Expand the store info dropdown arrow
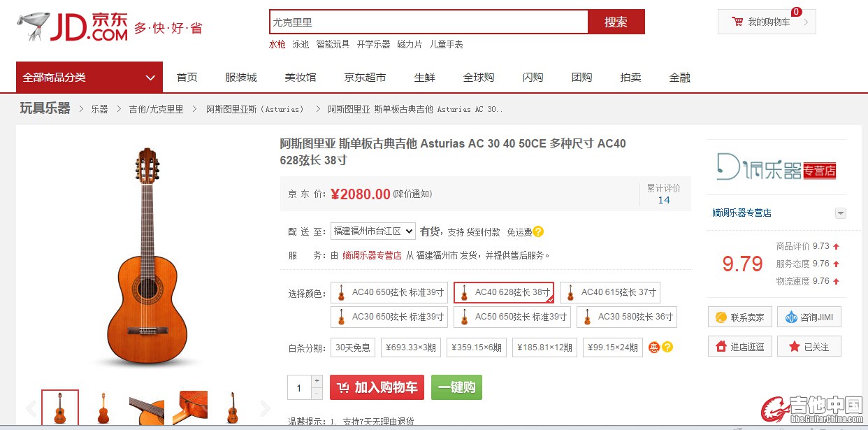 coord(841,213)
